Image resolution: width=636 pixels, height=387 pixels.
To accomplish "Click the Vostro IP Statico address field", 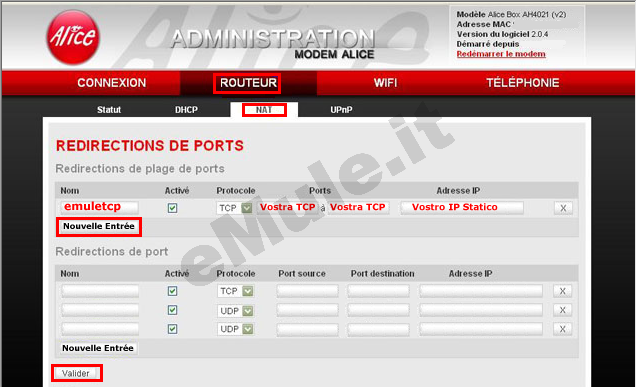I will coord(462,208).
